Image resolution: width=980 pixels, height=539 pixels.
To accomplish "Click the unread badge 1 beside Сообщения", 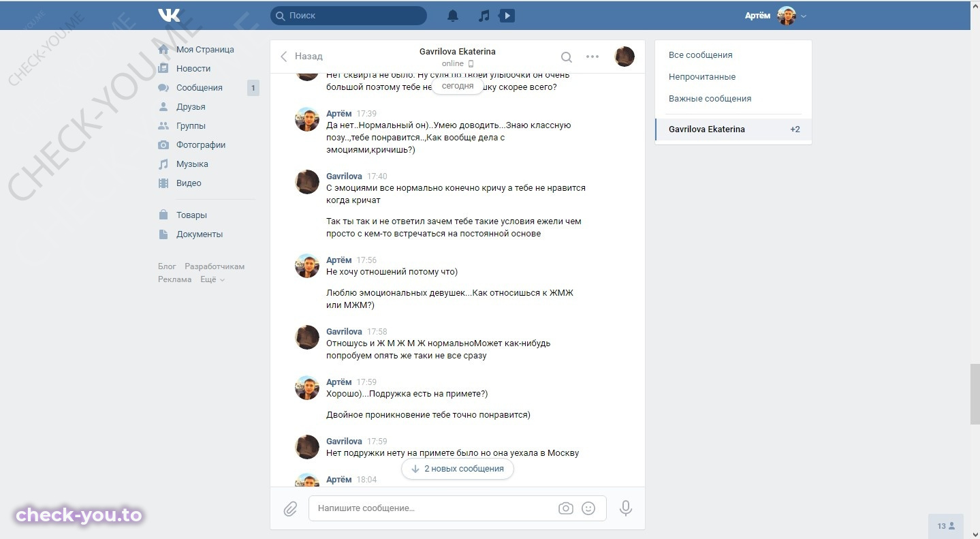I will coord(253,88).
